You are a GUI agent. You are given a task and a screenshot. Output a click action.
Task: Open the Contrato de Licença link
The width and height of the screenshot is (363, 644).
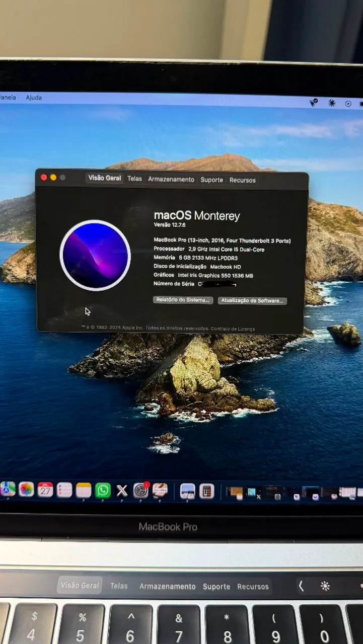click(233, 329)
